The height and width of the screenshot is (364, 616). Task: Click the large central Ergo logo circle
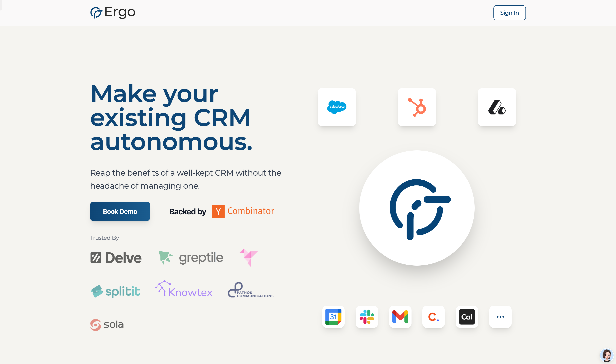417,208
